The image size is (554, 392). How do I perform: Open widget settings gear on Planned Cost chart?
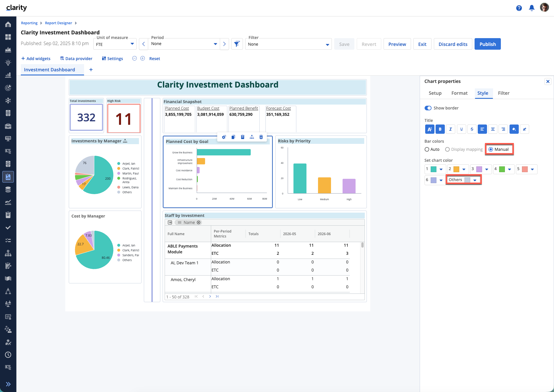pos(224,137)
